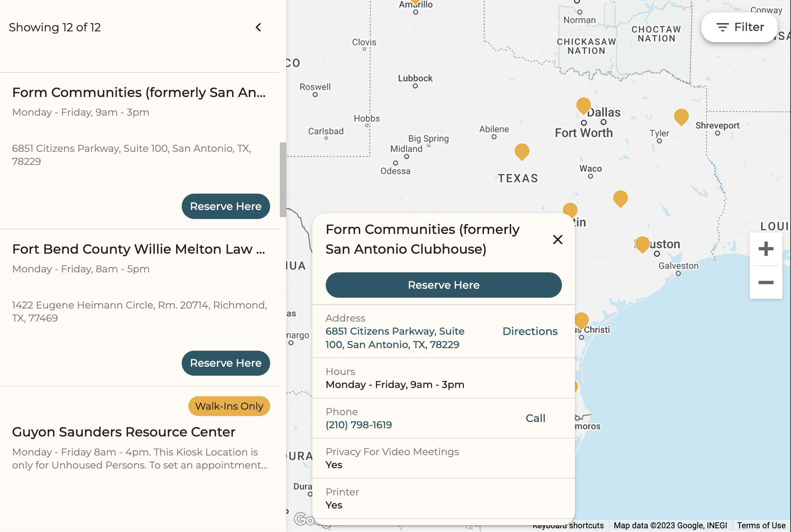This screenshot has width=791, height=532.
Task: Open the map Terms of Use
Action: 761,525
